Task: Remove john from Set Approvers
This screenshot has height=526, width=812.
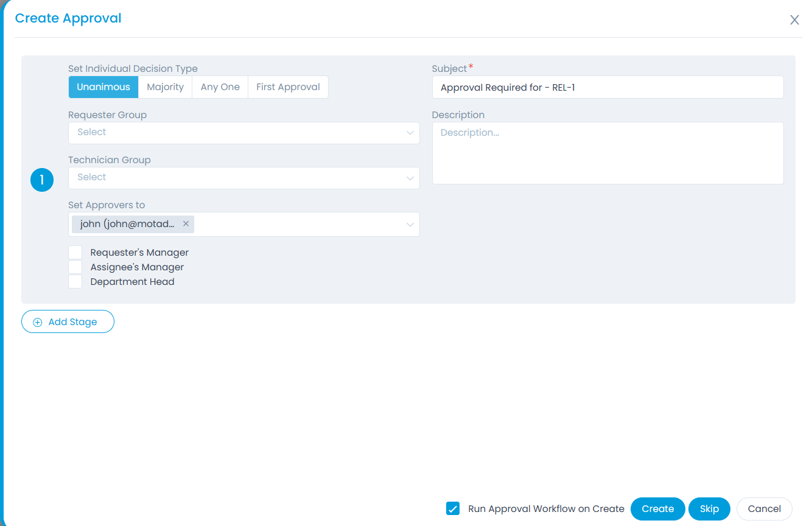Action: pyautogui.click(x=186, y=224)
